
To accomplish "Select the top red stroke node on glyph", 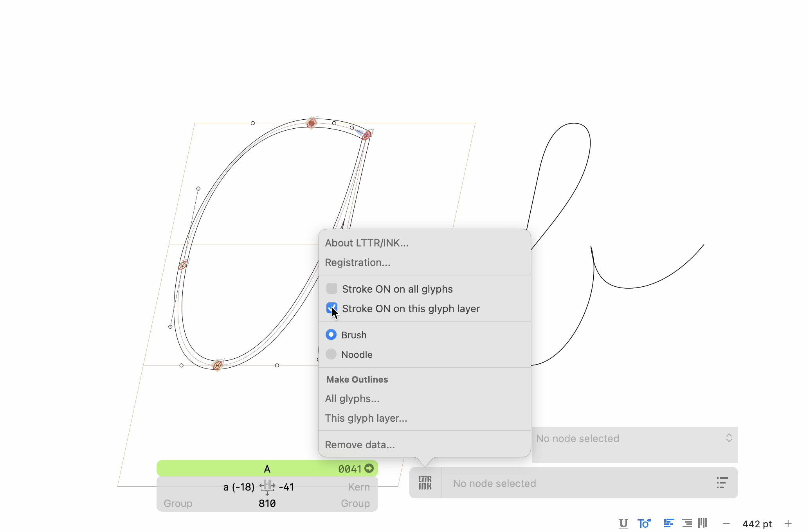I will coord(312,123).
